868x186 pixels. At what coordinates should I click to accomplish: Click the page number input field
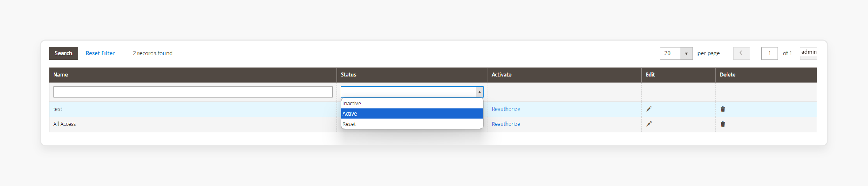770,53
